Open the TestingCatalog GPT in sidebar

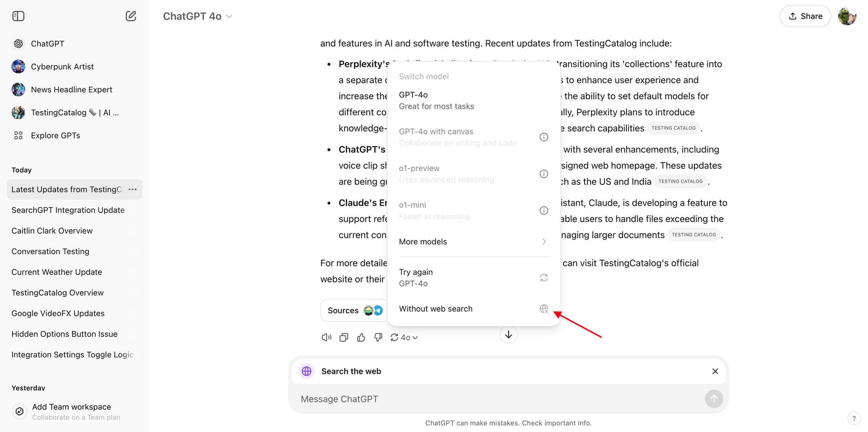tap(75, 112)
